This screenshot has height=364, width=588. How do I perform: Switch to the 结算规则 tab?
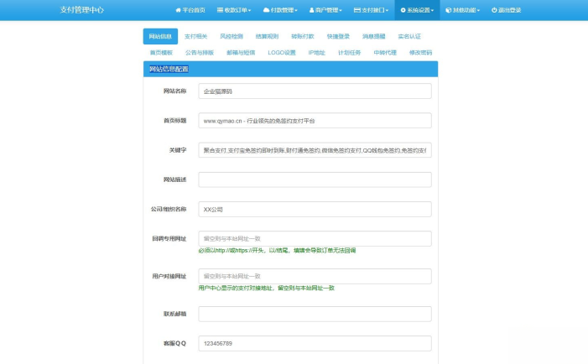click(x=267, y=36)
